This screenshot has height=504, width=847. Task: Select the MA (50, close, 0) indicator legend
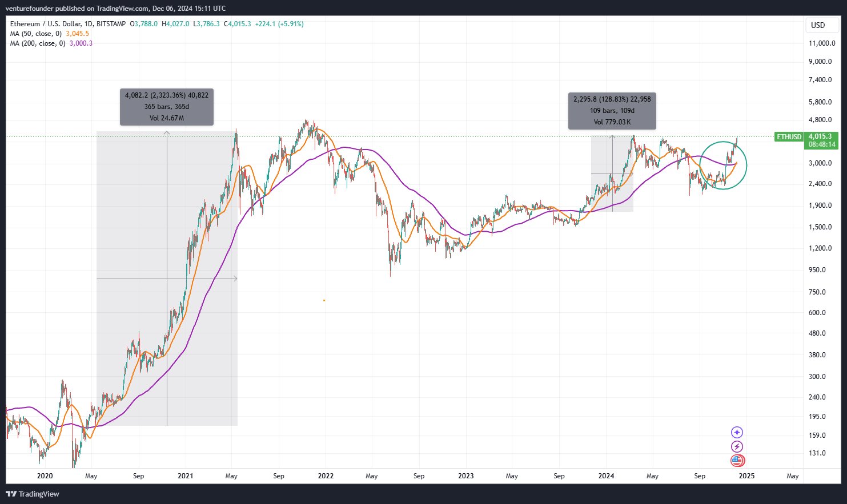coord(35,34)
